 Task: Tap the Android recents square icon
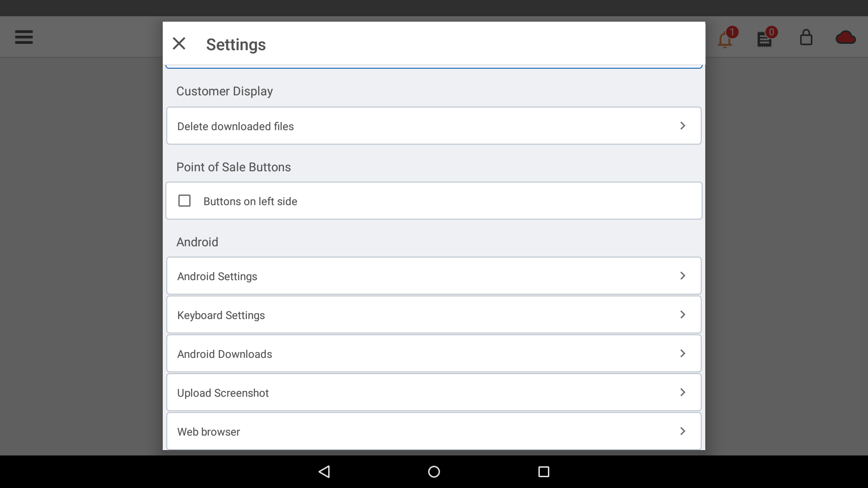tap(543, 471)
